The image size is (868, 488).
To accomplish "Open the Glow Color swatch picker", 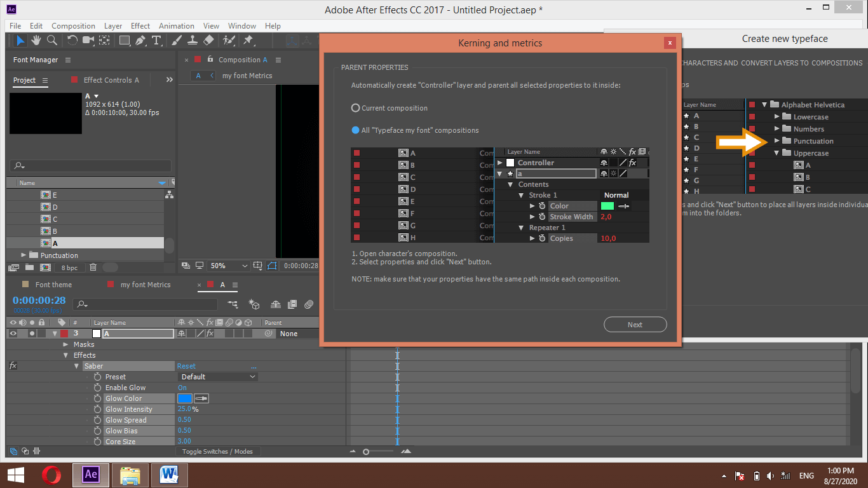I will click(186, 398).
